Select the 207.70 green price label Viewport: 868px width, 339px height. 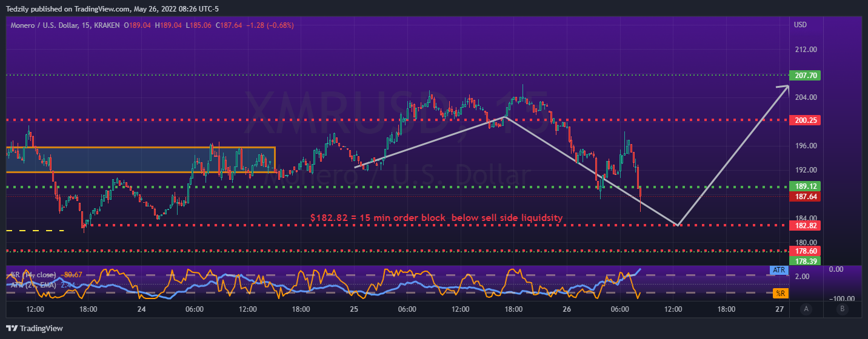(x=805, y=76)
